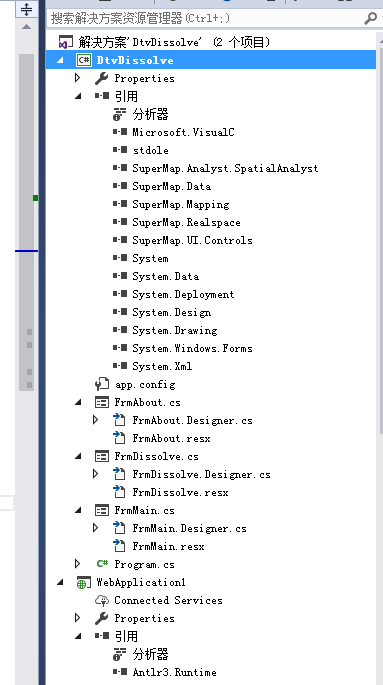Viewport: 383px width, 685px height.
Task: Select the 分析器 analyzer icon under DtvDissolve references
Action: [119, 114]
